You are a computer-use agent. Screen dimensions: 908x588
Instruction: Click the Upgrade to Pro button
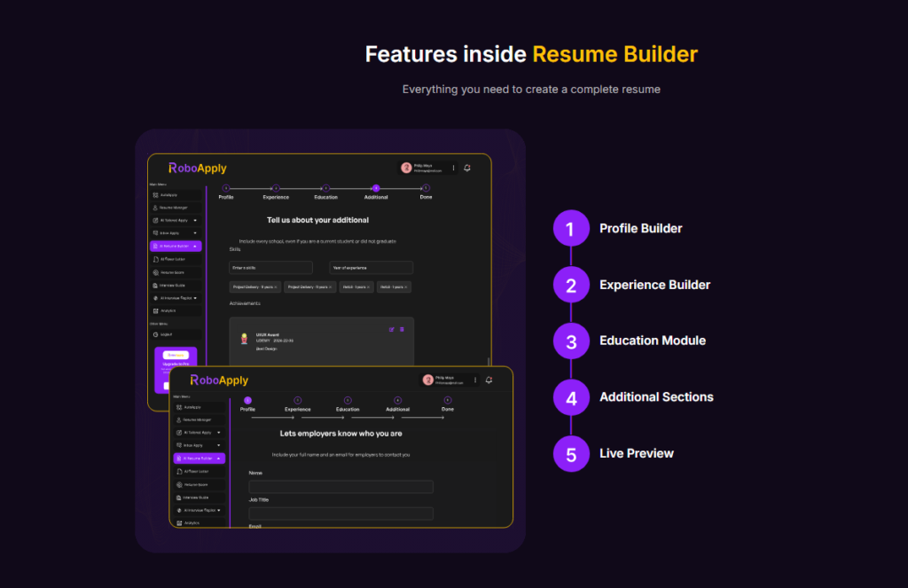point(175,364)
